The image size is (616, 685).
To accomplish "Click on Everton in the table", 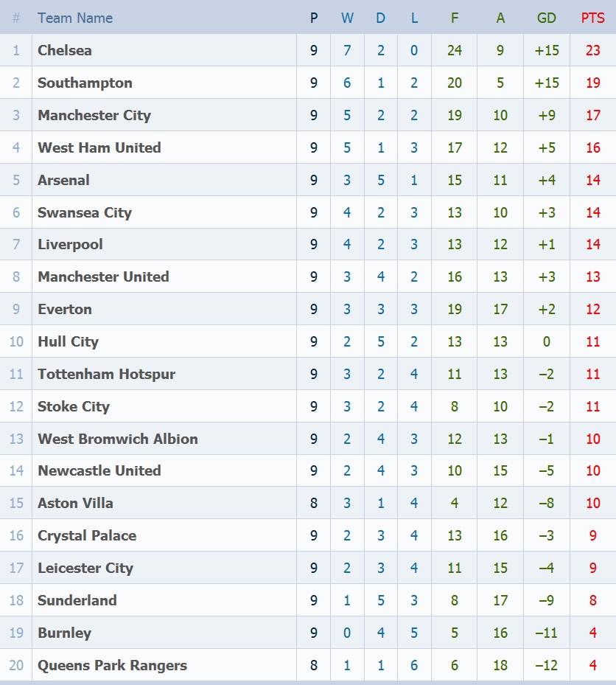I will (65, 309).
